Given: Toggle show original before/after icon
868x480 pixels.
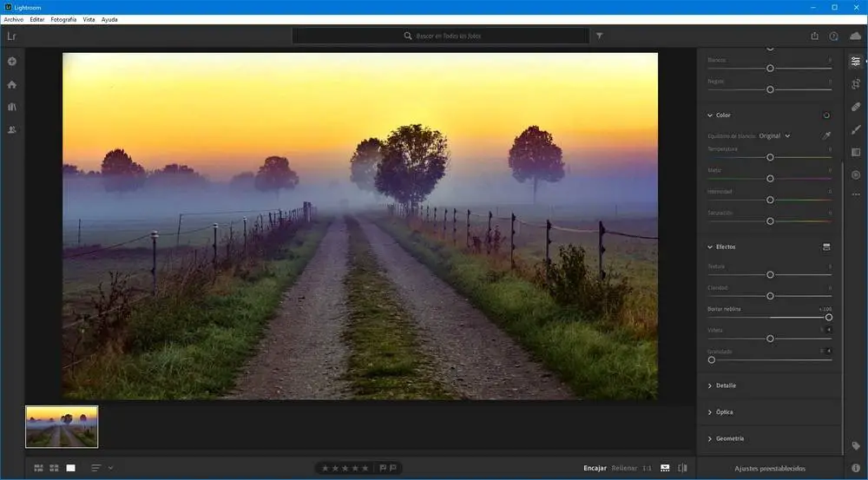Looking at the screenshot, I should (x=682, y=468).
